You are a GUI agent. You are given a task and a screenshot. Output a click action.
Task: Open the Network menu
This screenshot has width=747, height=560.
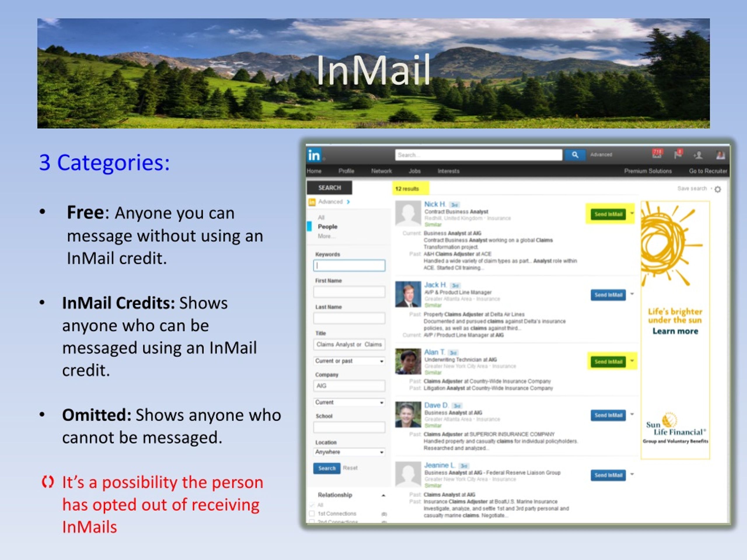click(x=381, y=171)
